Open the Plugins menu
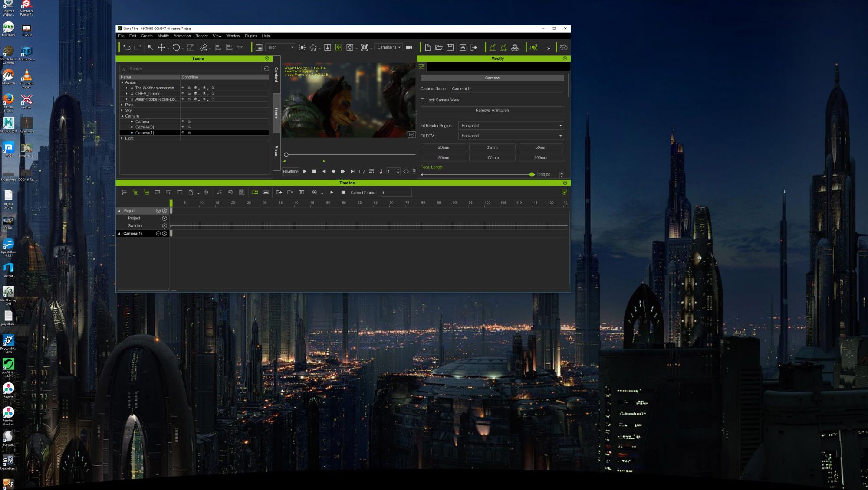 [x=251, y=36]
